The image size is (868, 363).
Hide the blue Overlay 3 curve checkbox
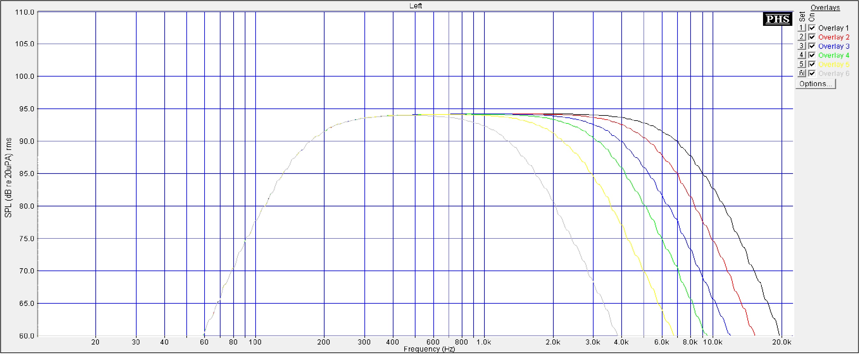pyautogui.click(x=812, y=46)
